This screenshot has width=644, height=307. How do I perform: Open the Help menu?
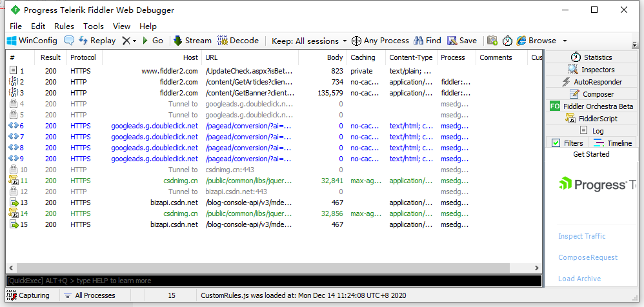click(148, 26)
